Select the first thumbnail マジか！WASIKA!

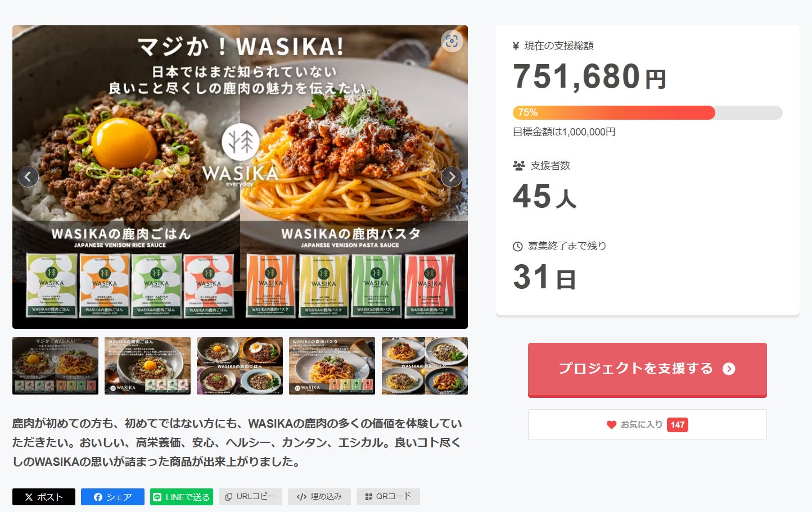pyautogui.click(x=55, y=366)
